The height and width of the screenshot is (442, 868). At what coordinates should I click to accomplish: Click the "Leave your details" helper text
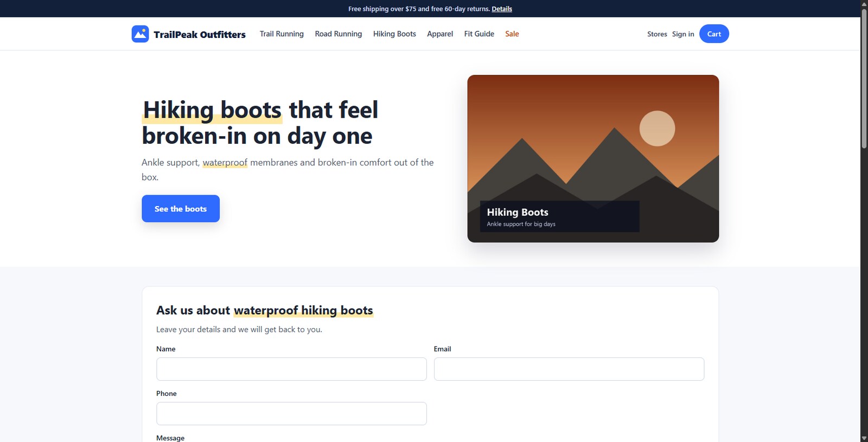(x=239, y=329)
